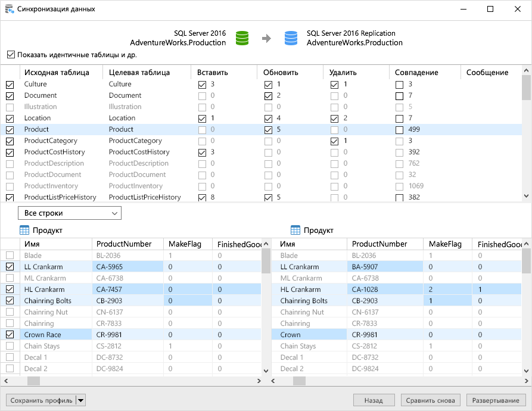
Task: Select the ProductInventory source table name
Action: click(51, 186)
